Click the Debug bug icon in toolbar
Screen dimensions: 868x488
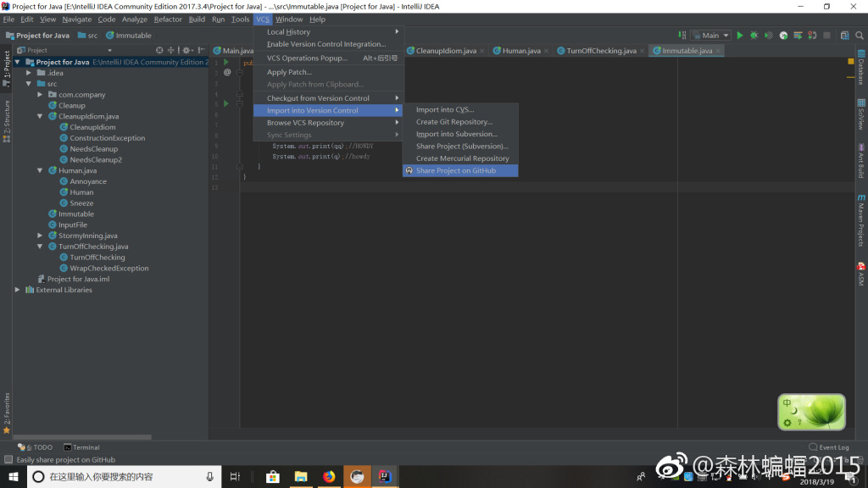pyautogui.click(x=754, y=36)
